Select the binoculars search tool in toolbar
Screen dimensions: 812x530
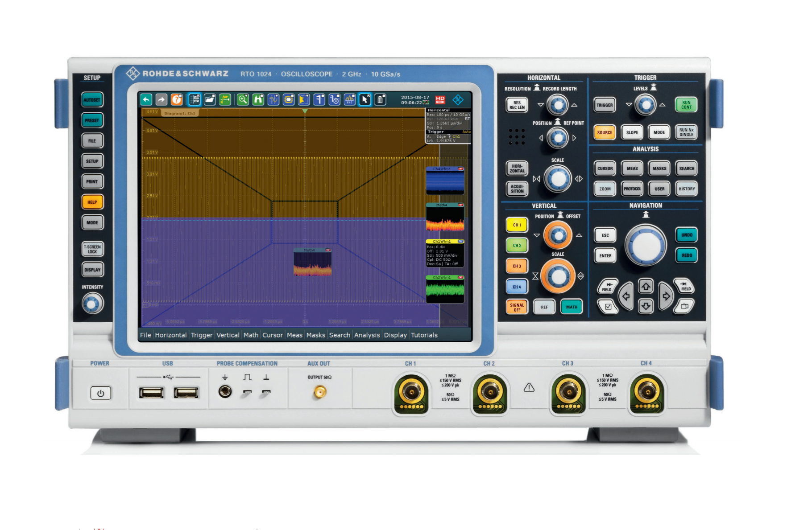(258, 99)
